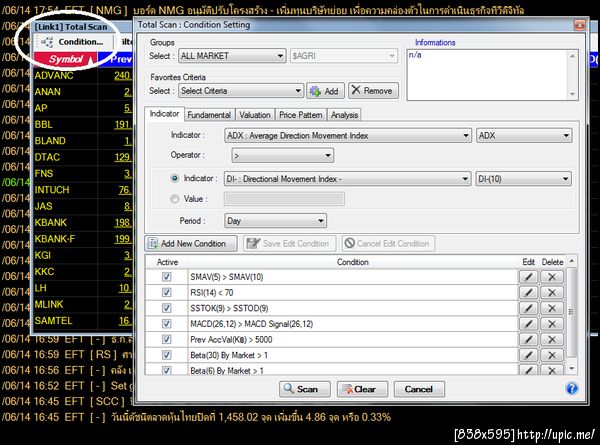Screen dimensions: 600x445
Task: Open the Select Criteria favorites dropdown
Action: (241, 91)
